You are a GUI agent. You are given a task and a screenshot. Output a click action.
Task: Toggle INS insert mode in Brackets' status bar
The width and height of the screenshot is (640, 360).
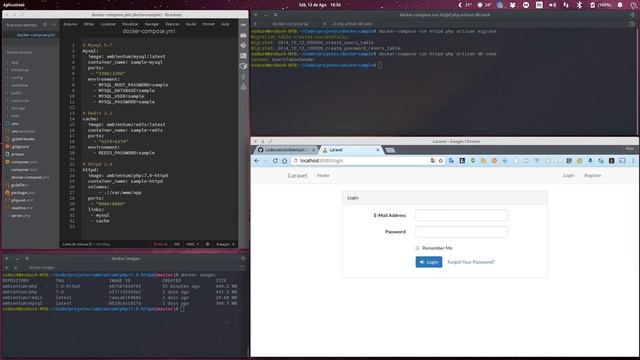click(177, 244)
